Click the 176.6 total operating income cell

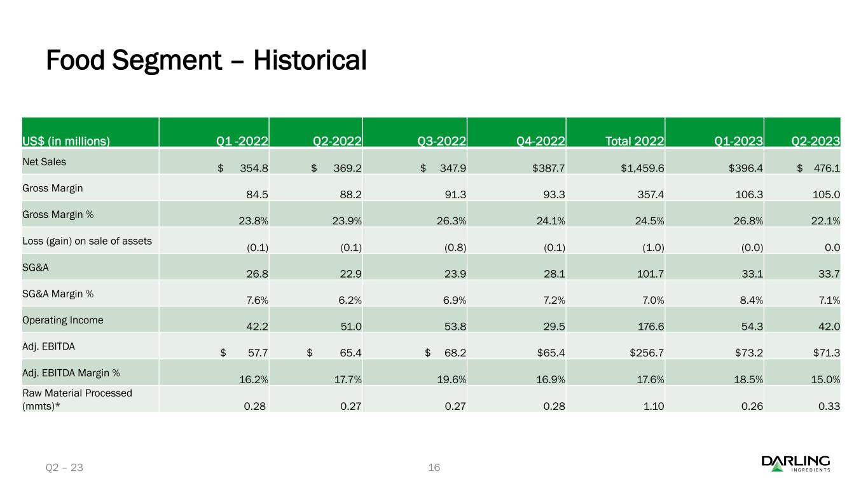pos(651,327)
